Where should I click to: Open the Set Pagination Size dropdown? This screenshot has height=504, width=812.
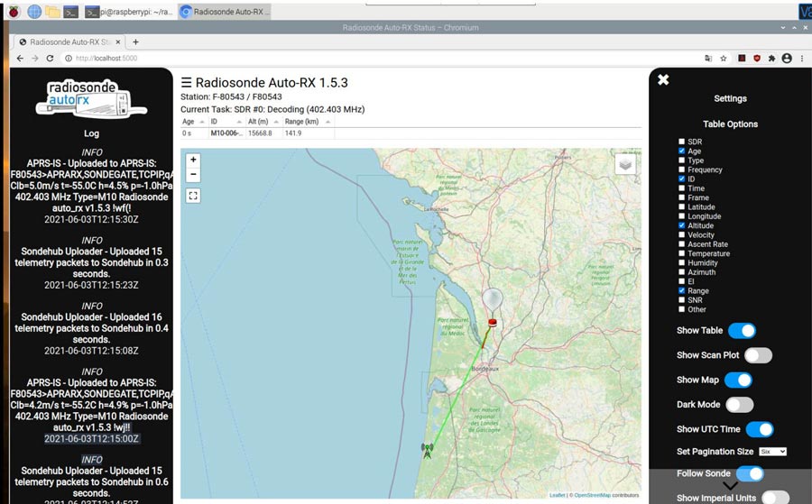(772, 452)
